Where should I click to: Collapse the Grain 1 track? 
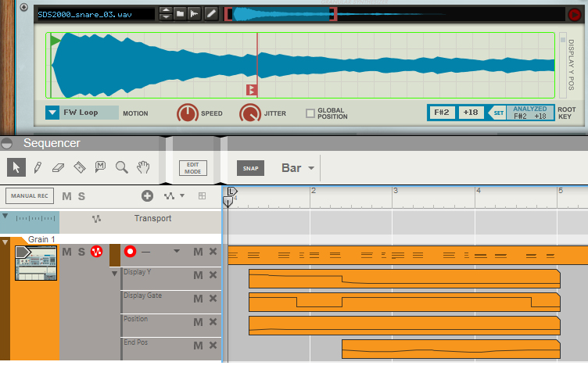click(6, 242)
